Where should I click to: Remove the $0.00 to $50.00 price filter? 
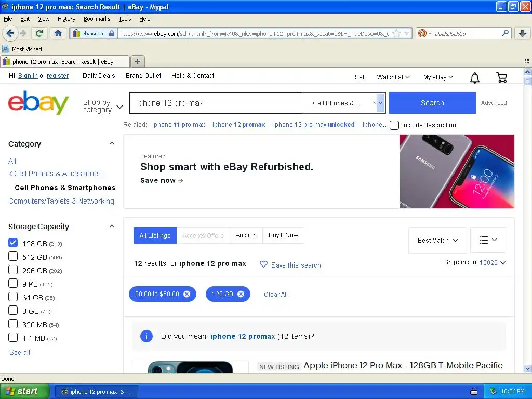(x=187, y=294)
